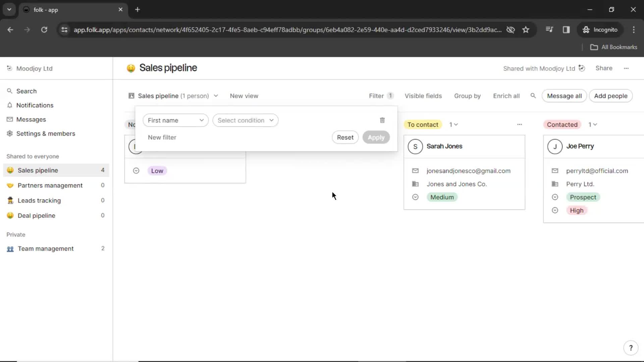
Task: Select Partners management group
Action: pos(56,185)
